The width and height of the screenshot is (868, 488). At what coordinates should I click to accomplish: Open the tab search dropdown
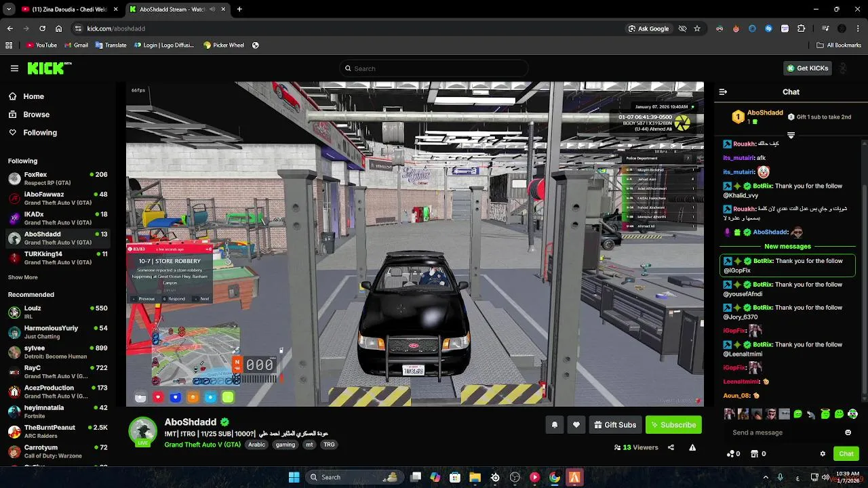[x=8, y=9]
